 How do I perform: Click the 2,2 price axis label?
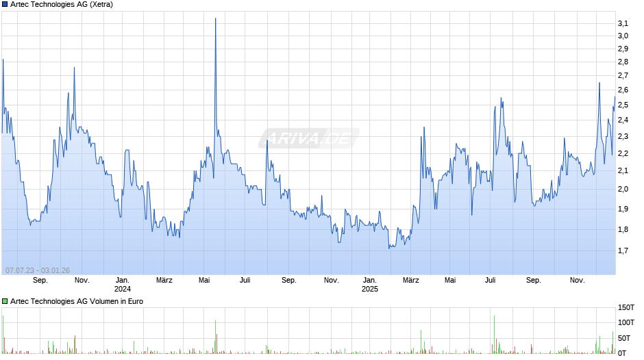(x=623, y=153)
